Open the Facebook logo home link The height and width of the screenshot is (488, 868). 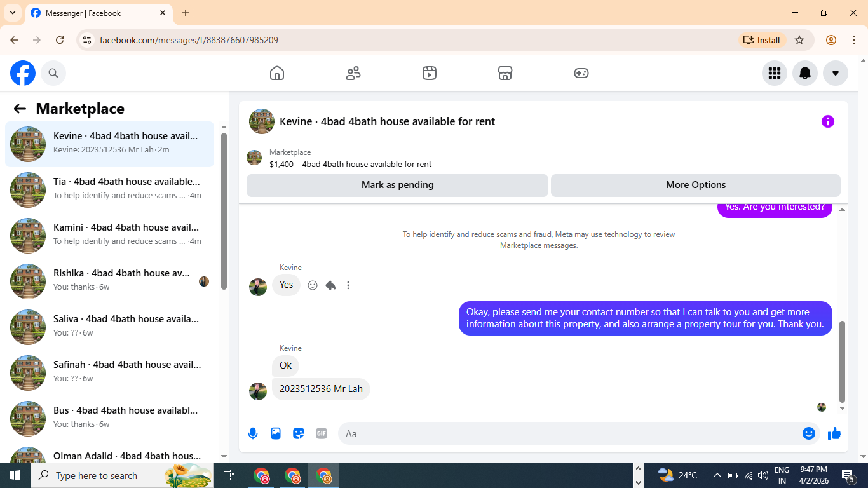[x=23, y=73]
